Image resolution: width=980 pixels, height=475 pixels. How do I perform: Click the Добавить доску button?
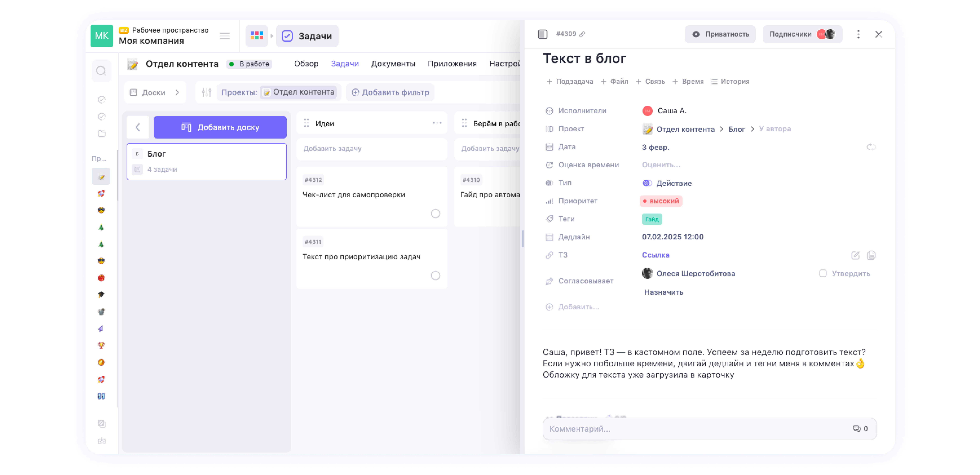(x=220, y=127)
